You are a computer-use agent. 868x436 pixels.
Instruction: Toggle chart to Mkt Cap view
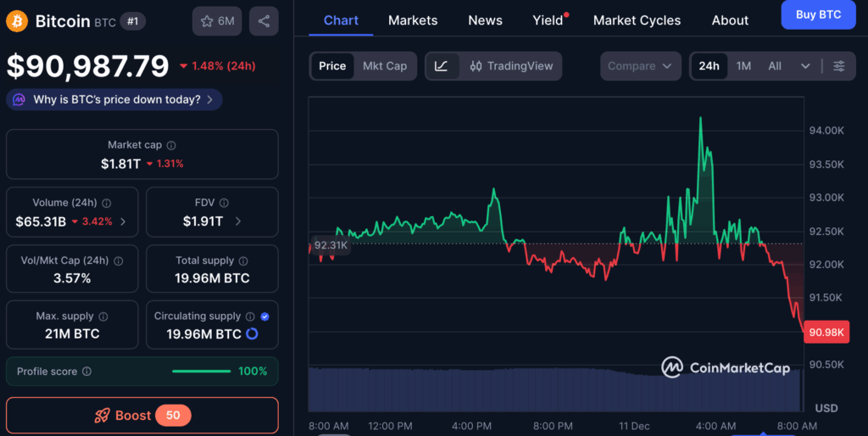(385, 66)
